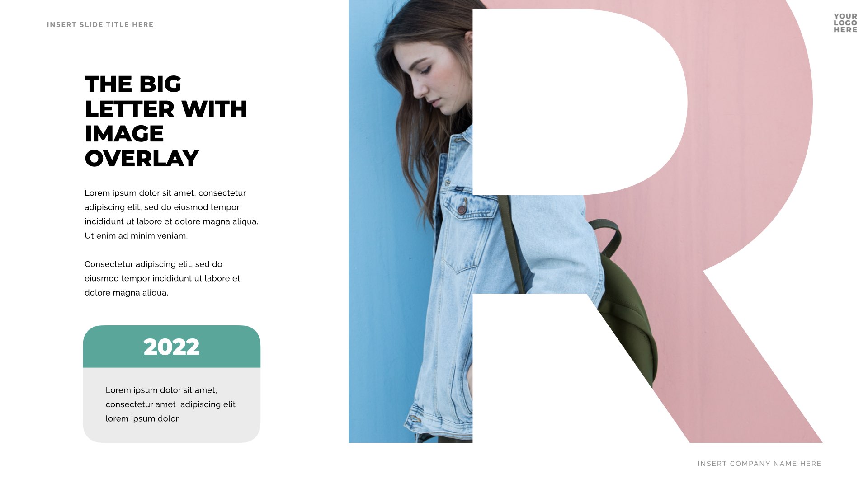Click the 2022 year label
Viewport: 868px width, 488px height.
point(171,347)
